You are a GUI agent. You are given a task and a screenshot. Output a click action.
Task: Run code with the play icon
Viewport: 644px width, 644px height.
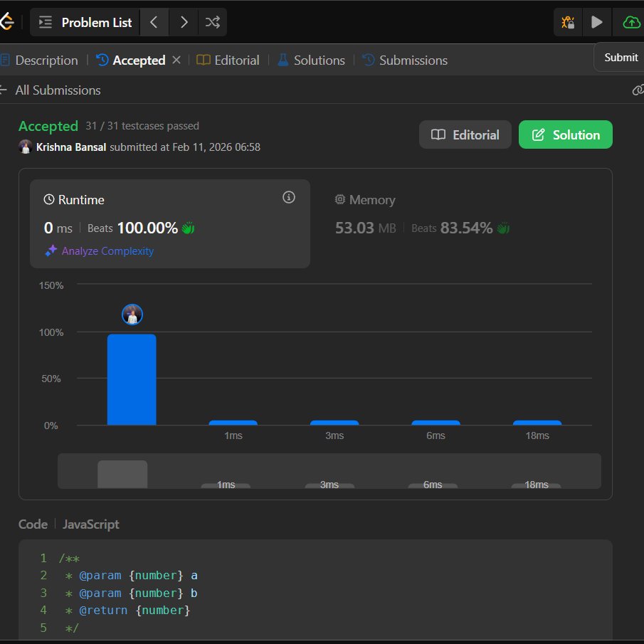point(596,22)
